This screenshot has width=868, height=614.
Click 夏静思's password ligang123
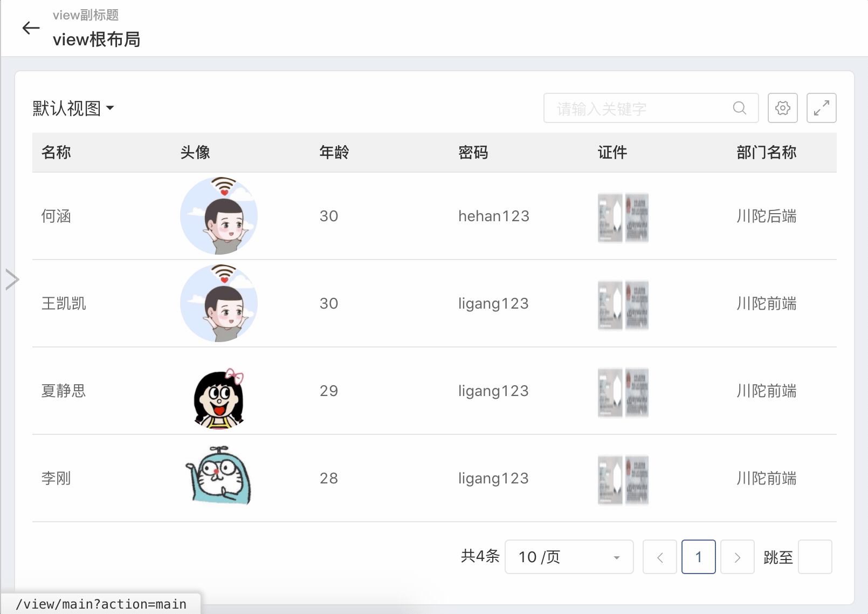(493, 391)
